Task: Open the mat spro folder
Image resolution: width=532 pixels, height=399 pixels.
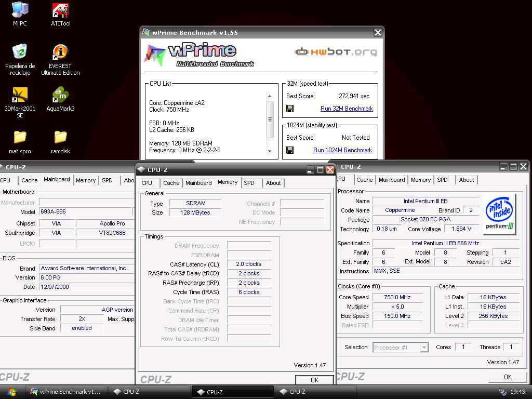Action: [20, 142]
